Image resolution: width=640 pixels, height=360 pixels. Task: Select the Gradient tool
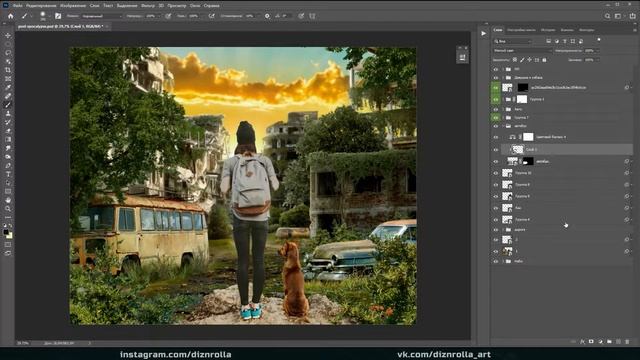(8, 139)
